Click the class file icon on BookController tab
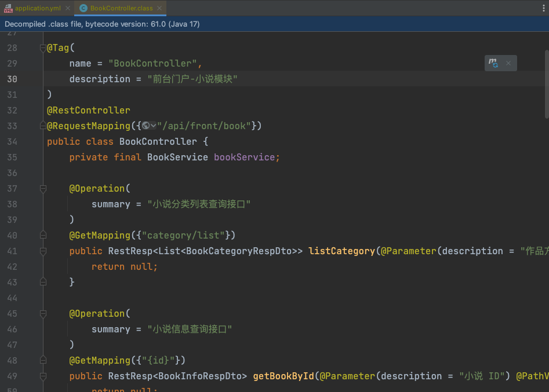The width and height of the screenshot is (549, 392). point(83,8)
